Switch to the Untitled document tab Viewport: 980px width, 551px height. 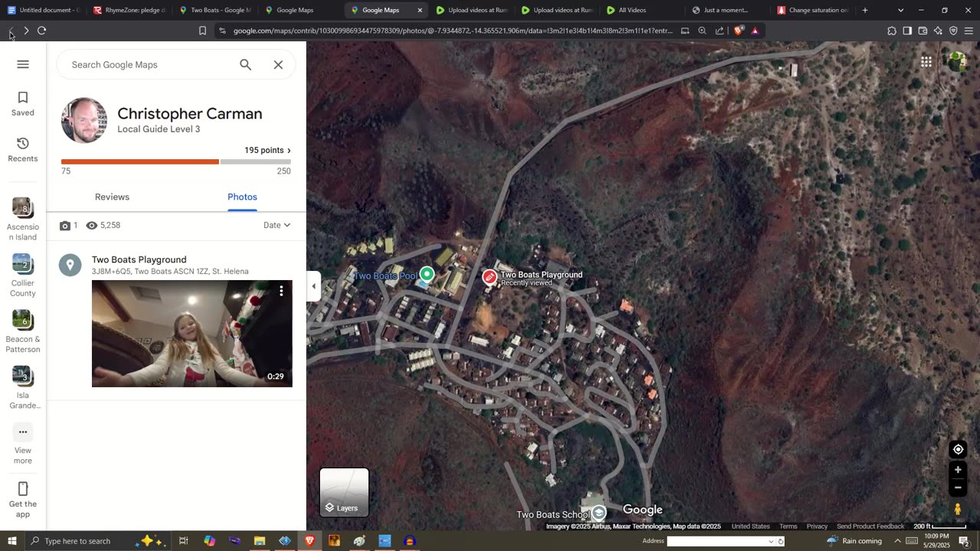43,10
